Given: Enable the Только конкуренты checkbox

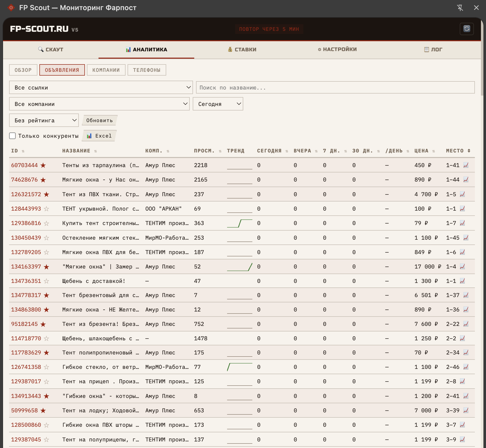Looking at the screenshot, I should coord(12,136).
